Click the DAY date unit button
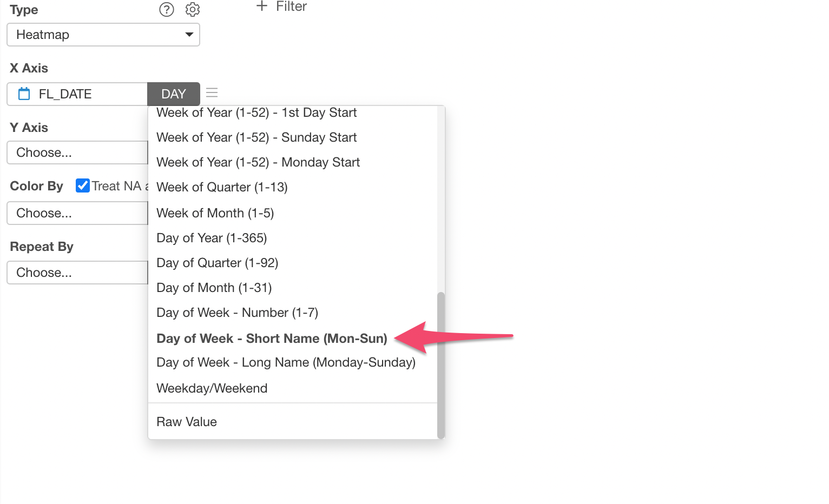 pyautogui.click(x=174, y=94)
